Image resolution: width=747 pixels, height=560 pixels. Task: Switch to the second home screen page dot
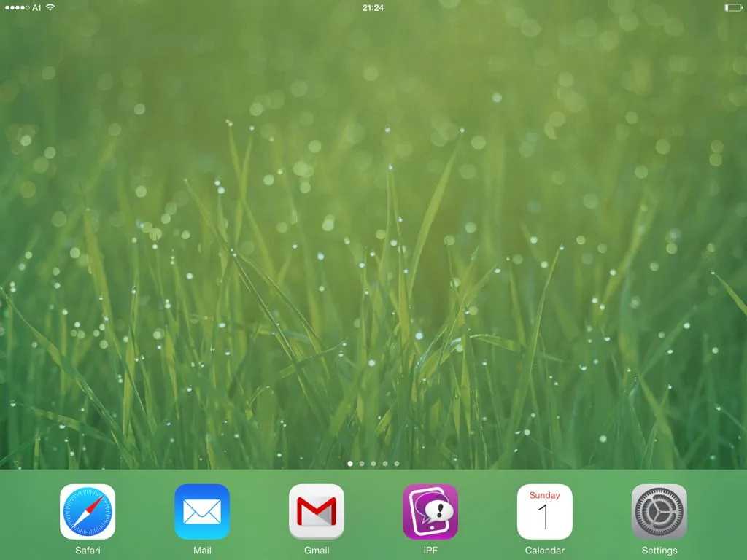362,463
